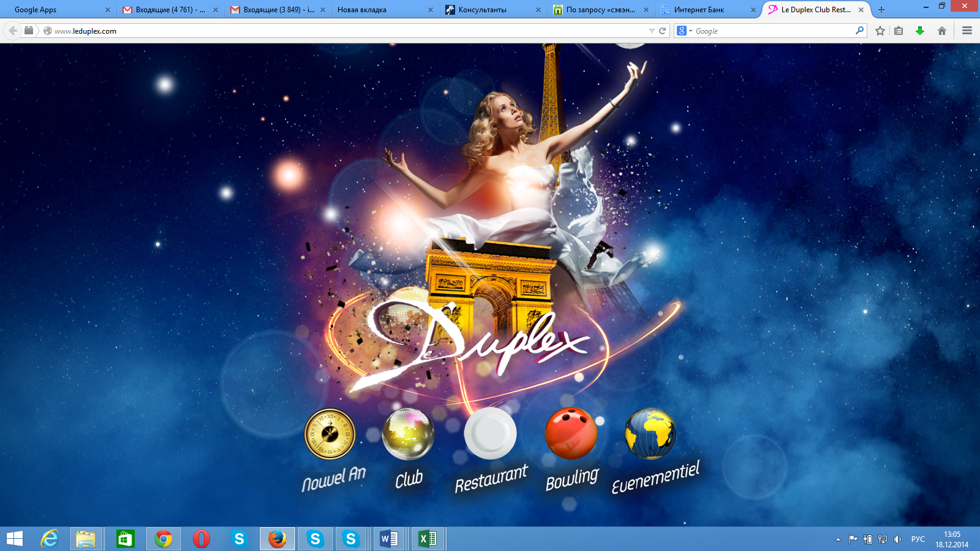
Task: Show hidden system tray icons
Action: coord(838,539)
